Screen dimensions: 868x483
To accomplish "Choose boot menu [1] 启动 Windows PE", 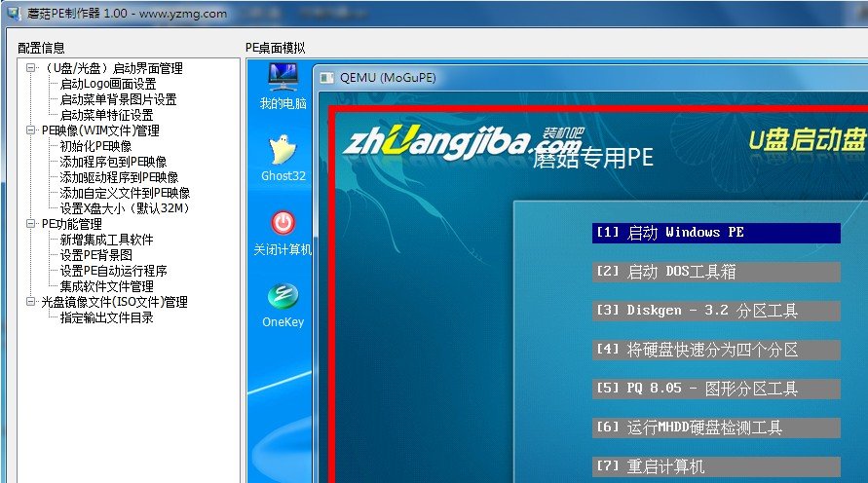I will tap(716, 233).
